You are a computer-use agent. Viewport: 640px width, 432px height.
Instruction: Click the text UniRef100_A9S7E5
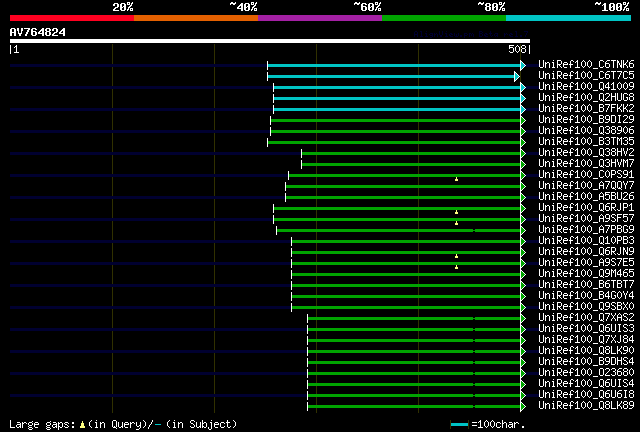(x=586, y=263)
